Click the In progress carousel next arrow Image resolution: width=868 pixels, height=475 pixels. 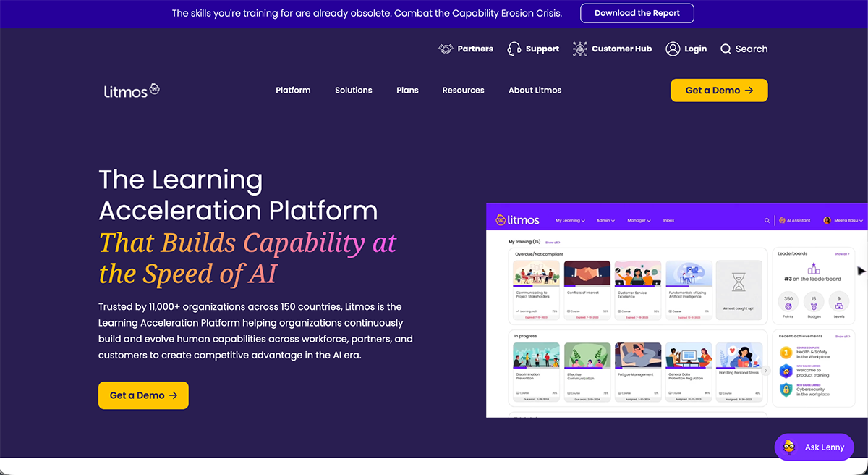(766, 371)
